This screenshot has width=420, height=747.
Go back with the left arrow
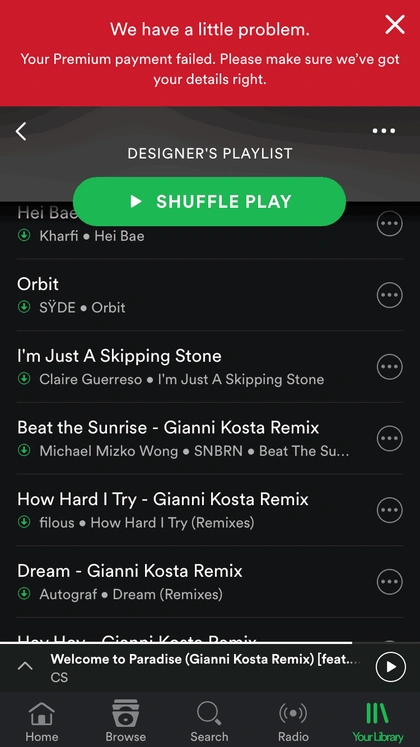click(x=21, y=131)
